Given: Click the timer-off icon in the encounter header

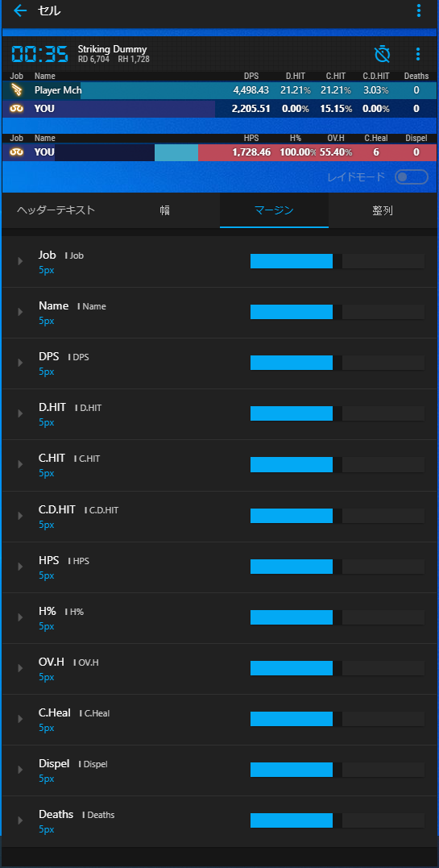Looking at the screenshot, I should coord(382,54).
